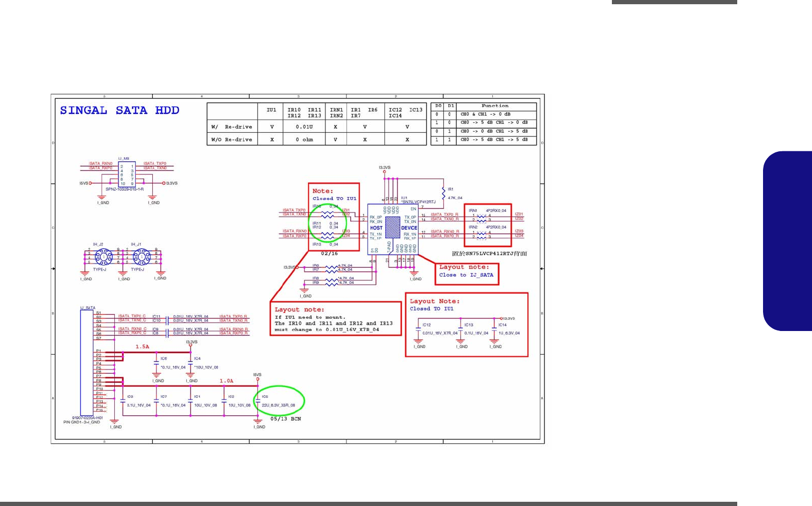812x506 pixels.
Task: Click the red "Note:" heading above IR10
Action: pos(323,191)
